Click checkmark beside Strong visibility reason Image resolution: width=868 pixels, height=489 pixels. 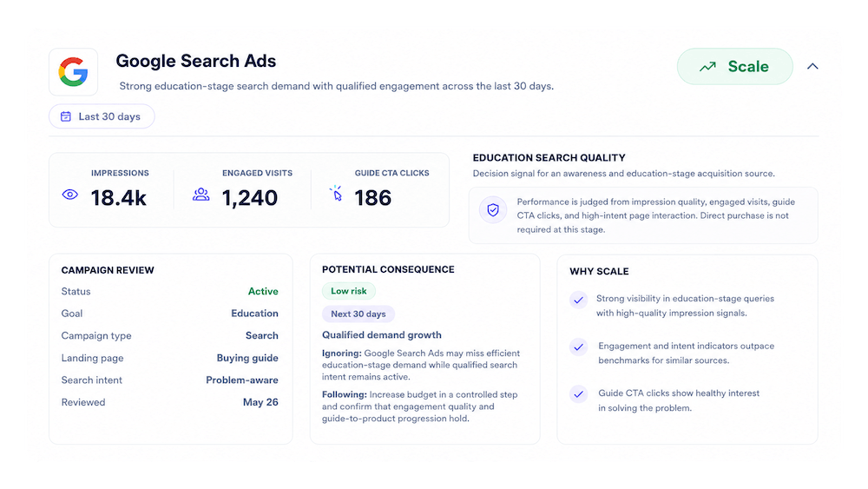click(578, 300)
